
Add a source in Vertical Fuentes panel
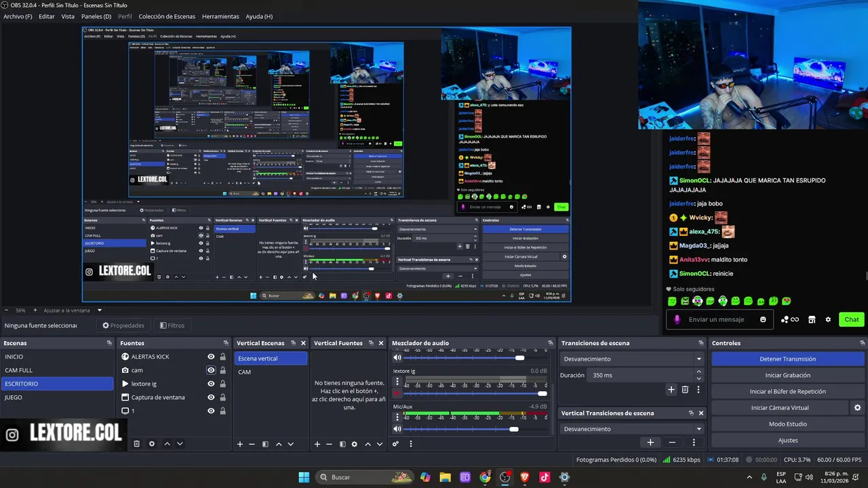pos(317,444)
